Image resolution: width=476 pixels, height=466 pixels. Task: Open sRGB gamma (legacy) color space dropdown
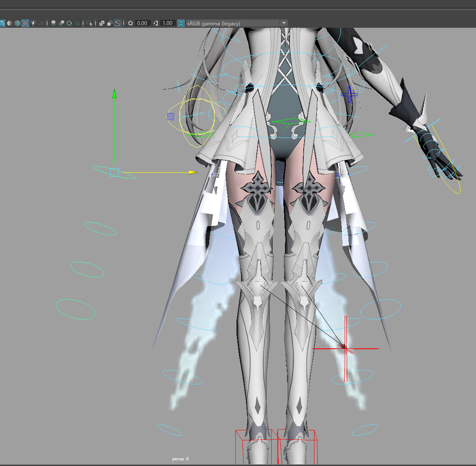click(237, 23)
